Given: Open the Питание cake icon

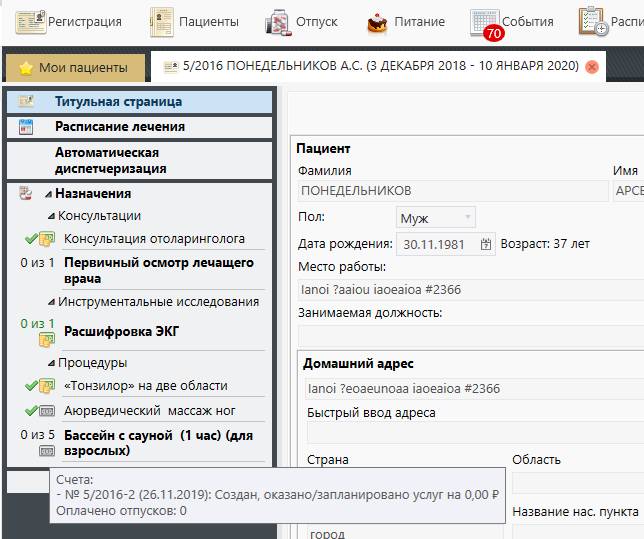Looking at the screenshot, I should (376, 21).
